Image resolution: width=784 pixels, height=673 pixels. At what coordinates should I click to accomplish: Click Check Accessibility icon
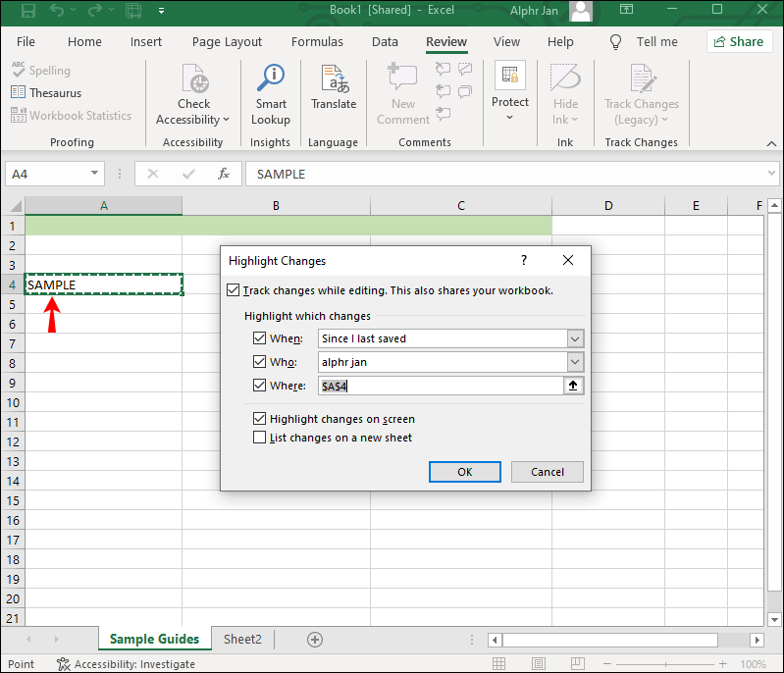coord(193,79)
